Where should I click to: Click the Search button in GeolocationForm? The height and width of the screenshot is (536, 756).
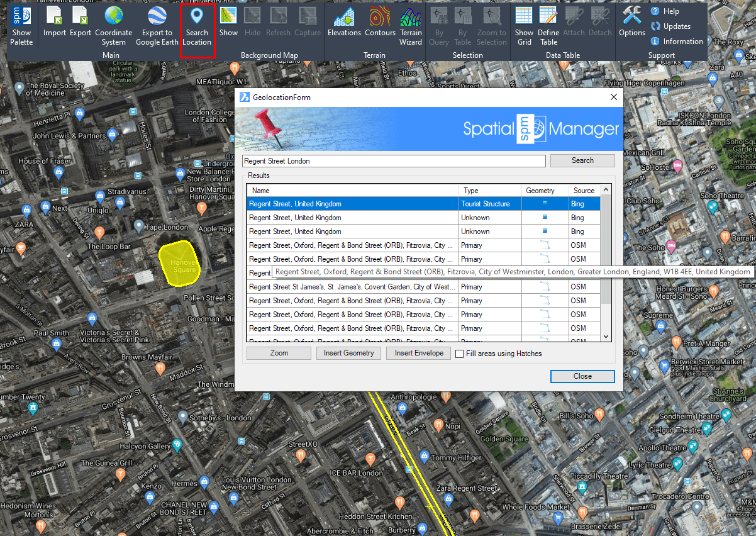[582, 160]
